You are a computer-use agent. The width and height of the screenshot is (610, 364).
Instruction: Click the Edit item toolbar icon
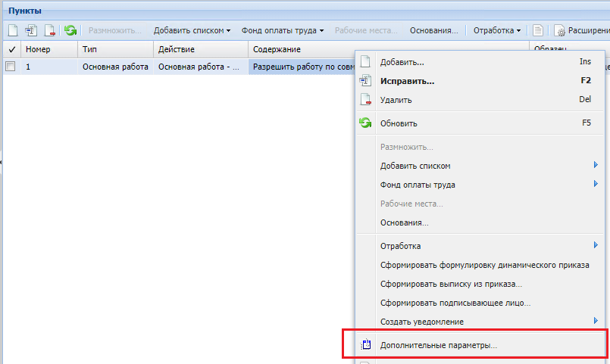[31, 31]
